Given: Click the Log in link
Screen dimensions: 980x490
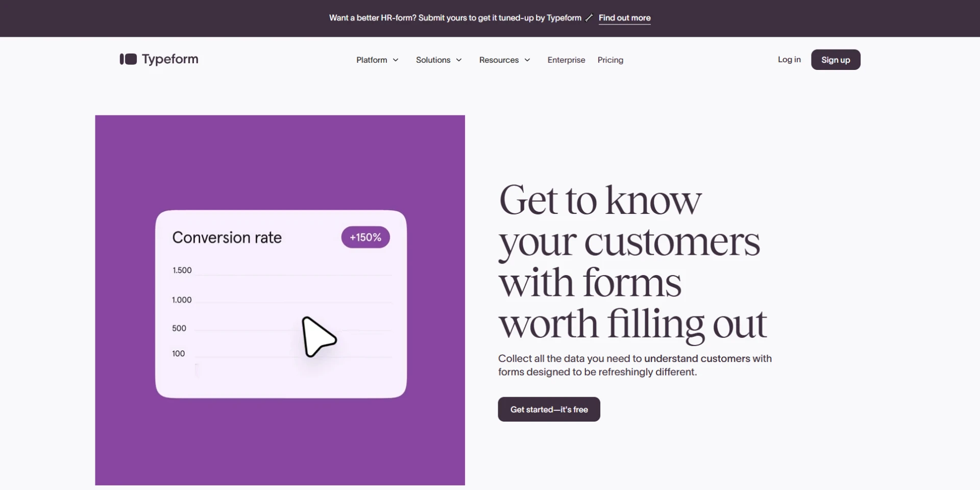Looking at the screenshot, I should point(789,59).
